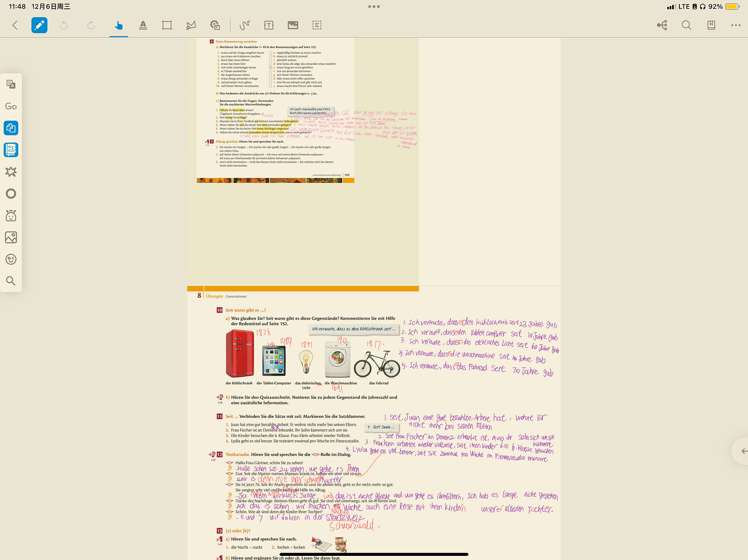Select the hand pointer tool
This screenshot has height=560, width=748.
click(119, 25)
